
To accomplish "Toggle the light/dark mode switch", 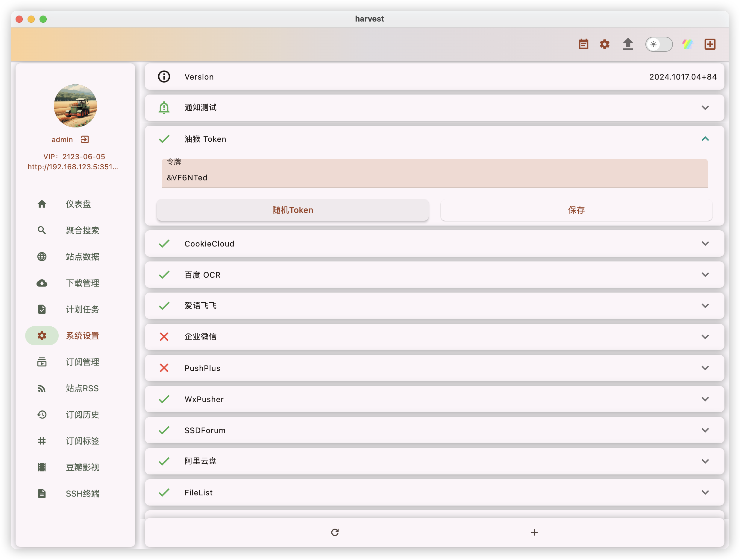I will click(659, 44).
